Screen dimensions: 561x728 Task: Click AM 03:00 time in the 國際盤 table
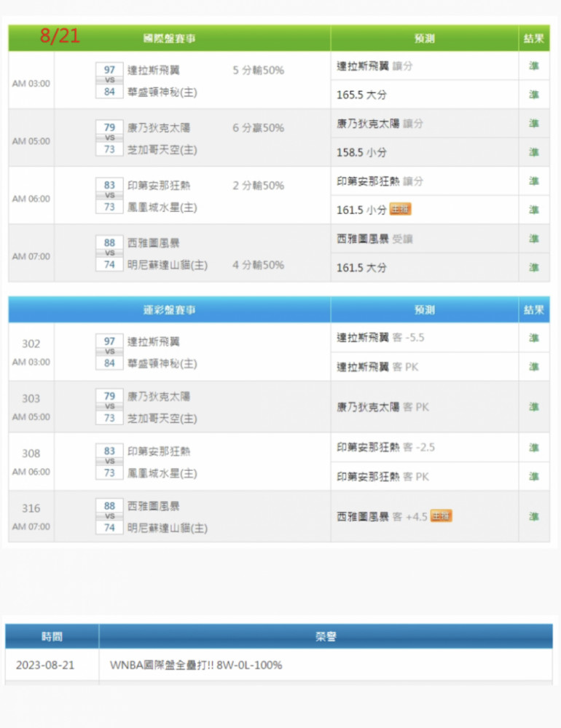[x=31, y=84]
